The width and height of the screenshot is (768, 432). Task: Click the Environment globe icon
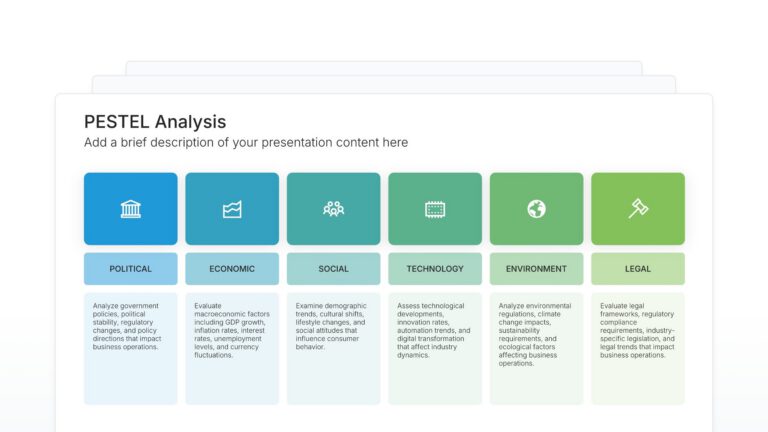536,209
